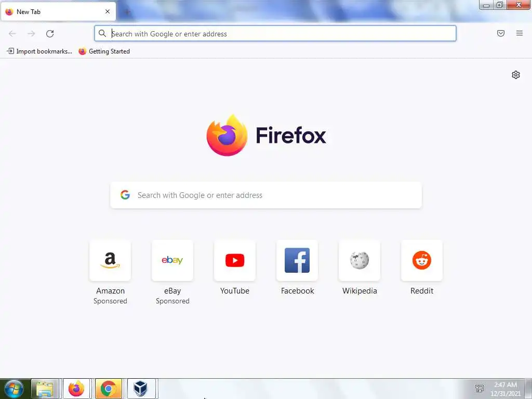This screenshot has width=532, height=399.
Task: Go back using the back arrow
Action: click(x=12, y=34)
